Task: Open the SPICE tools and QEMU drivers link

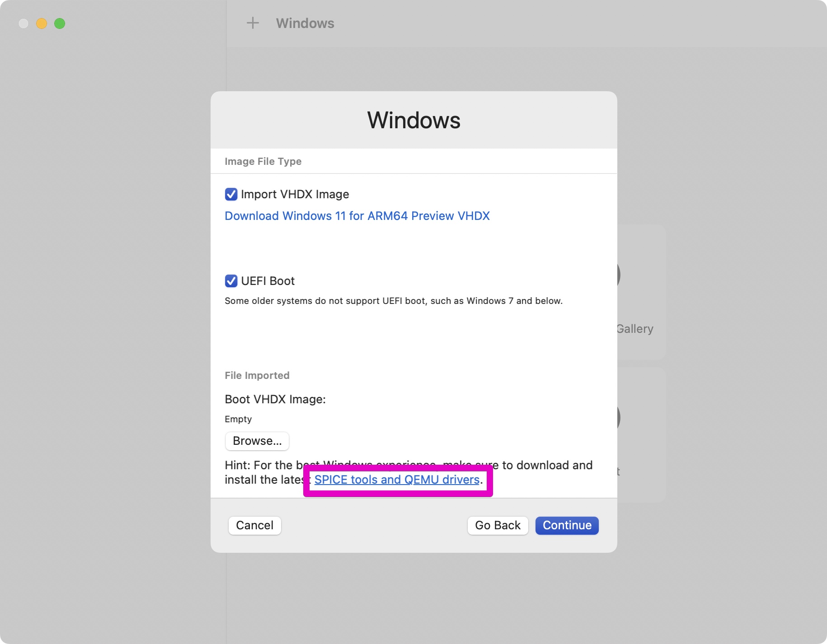Action: click(x=396, y=480)
